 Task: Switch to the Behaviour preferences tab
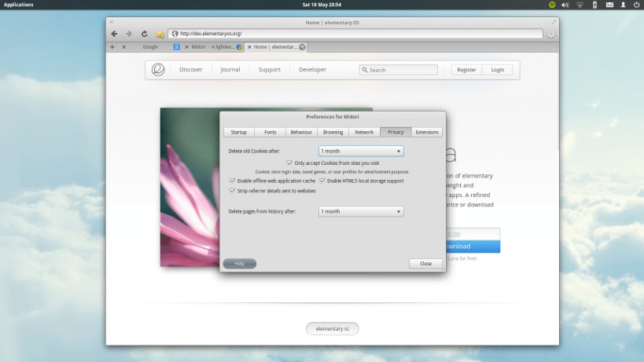[x=301, y=132]
